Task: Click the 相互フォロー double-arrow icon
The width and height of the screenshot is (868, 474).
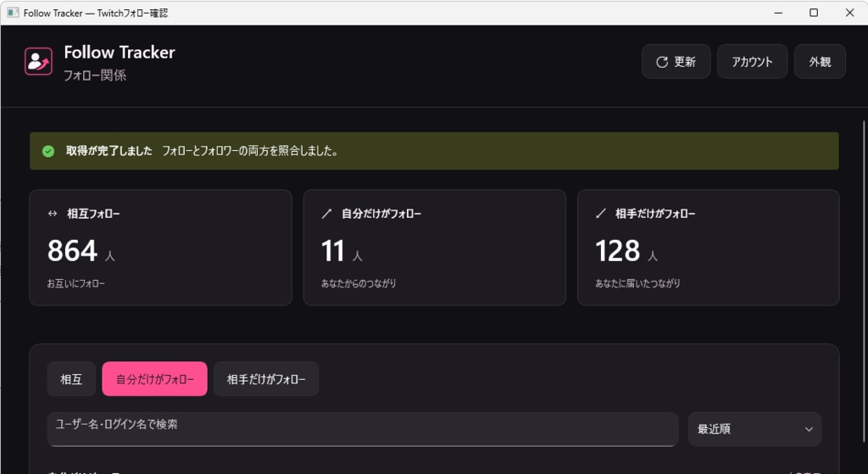Action: point(53,213)
